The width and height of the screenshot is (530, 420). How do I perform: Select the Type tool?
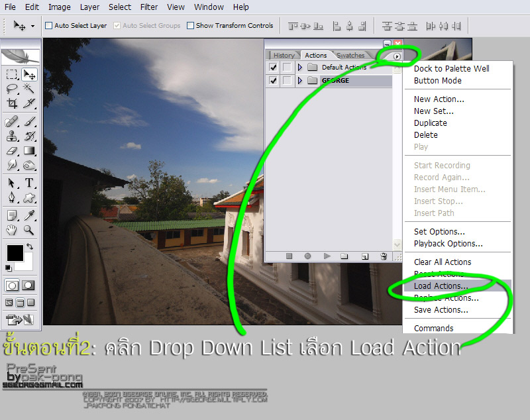[29, 183]
